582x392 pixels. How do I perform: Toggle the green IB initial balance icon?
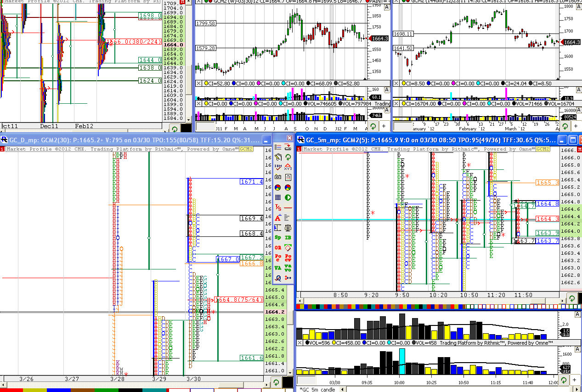tap(288, 237)
